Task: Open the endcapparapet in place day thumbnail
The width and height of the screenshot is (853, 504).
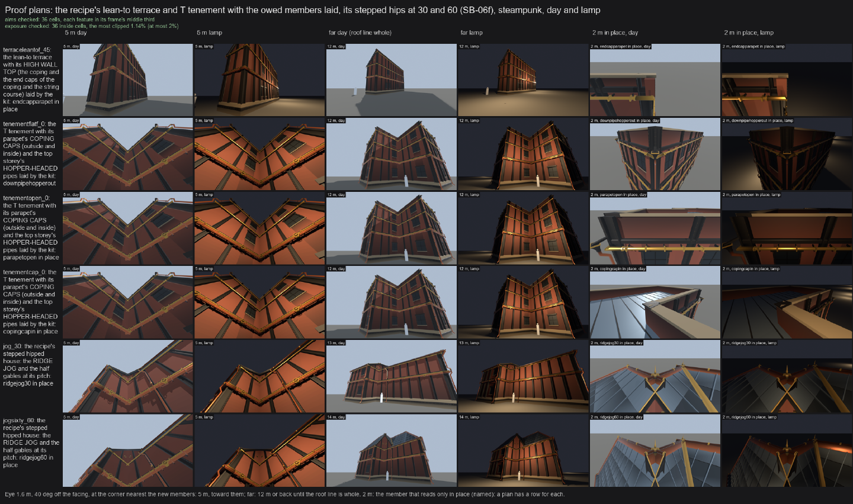Action: click(655, 80)
